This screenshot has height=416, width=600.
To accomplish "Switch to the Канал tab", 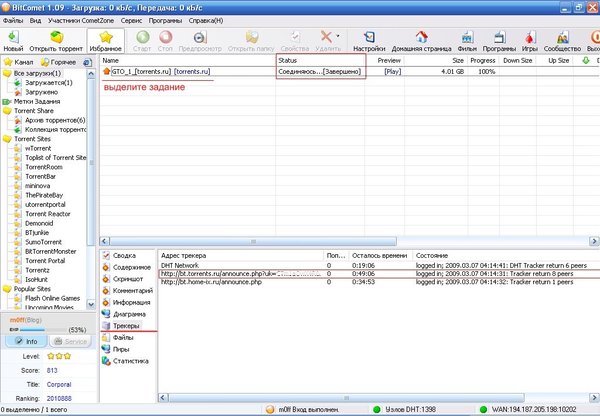I will point(18,62).
